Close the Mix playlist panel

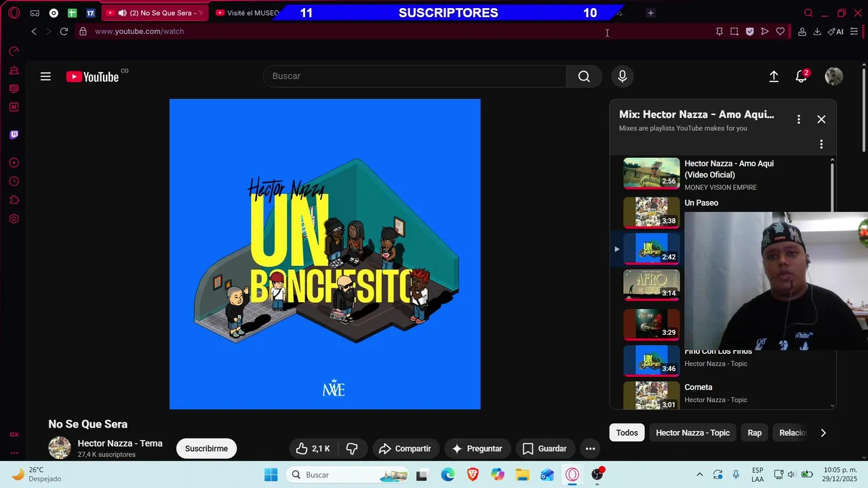pyautogui.click(x=821, y=119)
